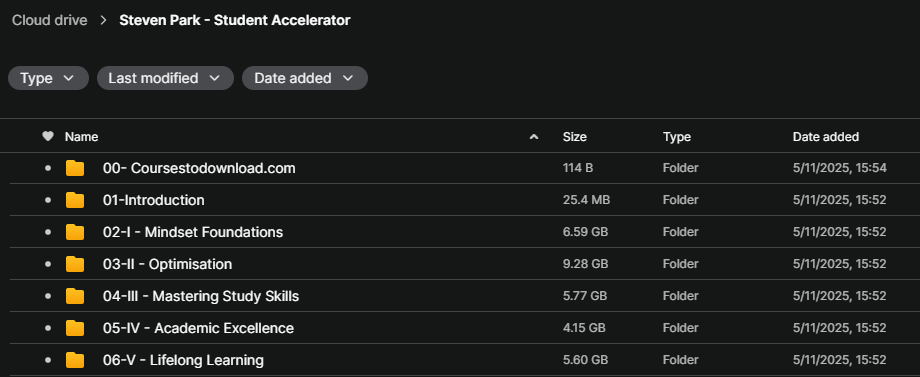920x377 pixels.
Task: Click the 03-II - Optimisation folder icon
Action: (x=75, y=264)
